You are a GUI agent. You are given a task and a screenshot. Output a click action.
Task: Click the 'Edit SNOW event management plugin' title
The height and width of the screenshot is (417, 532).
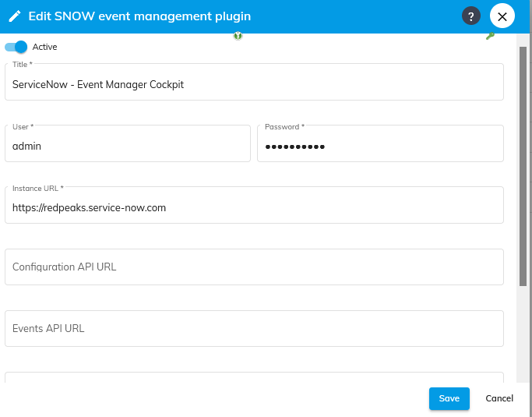139,16
